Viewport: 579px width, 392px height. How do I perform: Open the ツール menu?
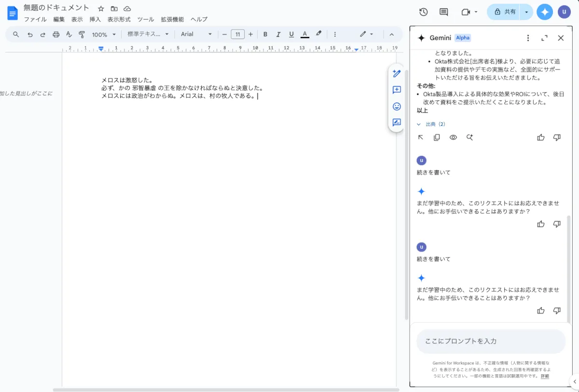146,19
